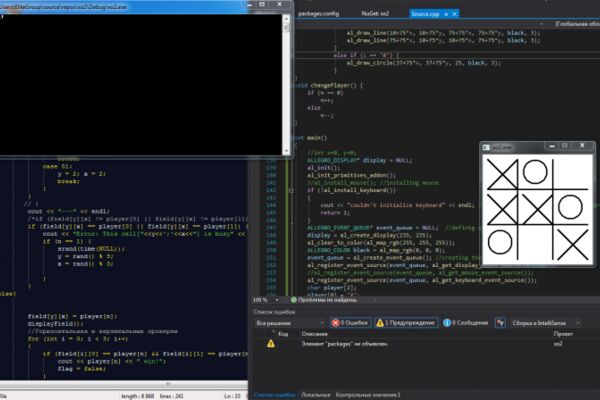Collapse the if al_install_keyboard code block
Image resolution: width=600 pixels, height=400 pixels.
291,190
